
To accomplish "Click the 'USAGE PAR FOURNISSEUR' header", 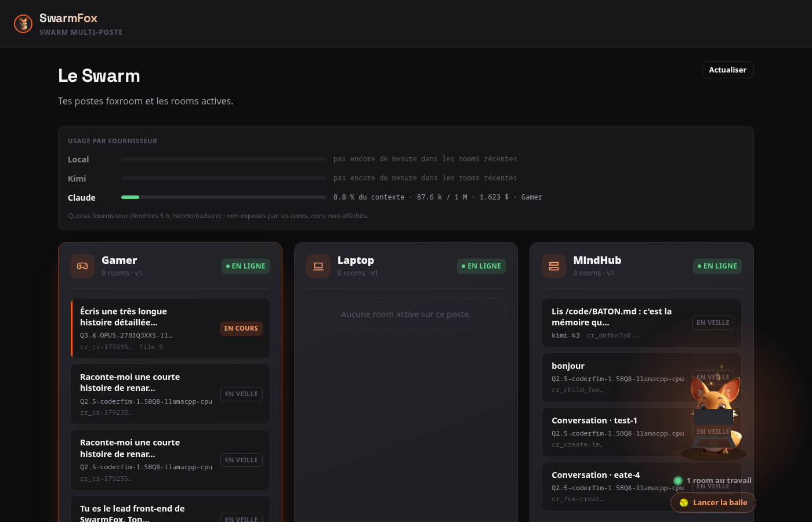I will [113, 141].
